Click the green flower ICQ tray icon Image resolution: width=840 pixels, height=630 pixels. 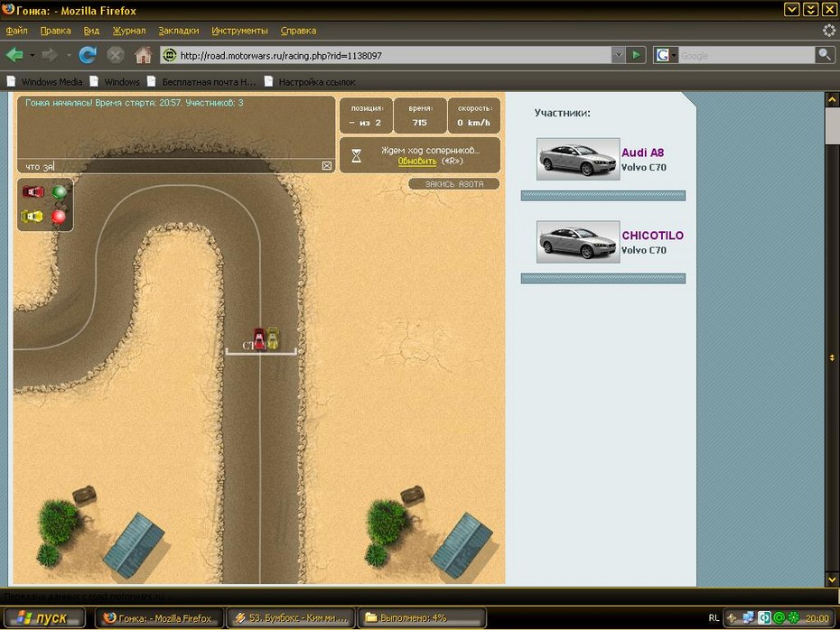[x=793, y=617]
